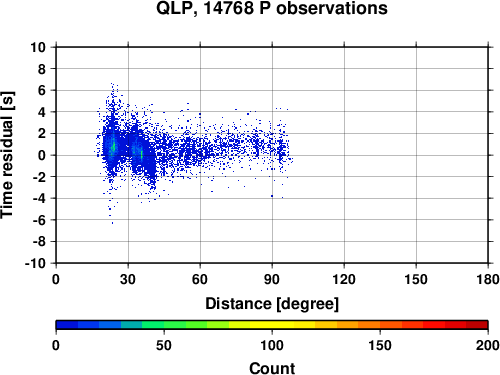This screenshot has height=375, width=500.
Task: Click the y-axis tick label '10'
Action: click(x=38, y=47)
